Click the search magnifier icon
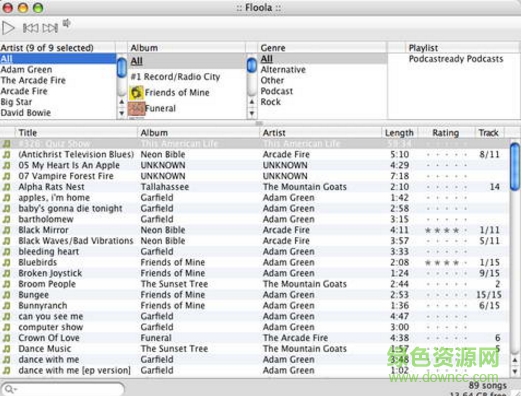 point(10,389)
